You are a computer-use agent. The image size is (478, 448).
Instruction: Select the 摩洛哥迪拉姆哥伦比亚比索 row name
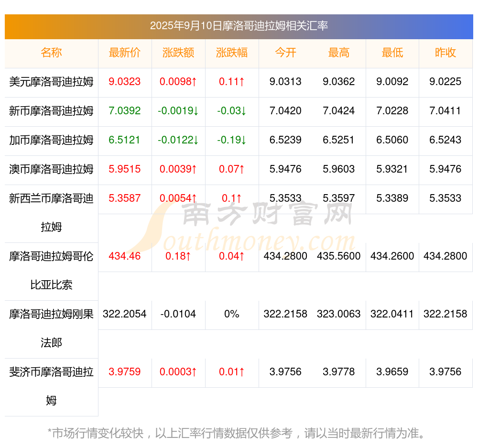click(x=51, y=271)
